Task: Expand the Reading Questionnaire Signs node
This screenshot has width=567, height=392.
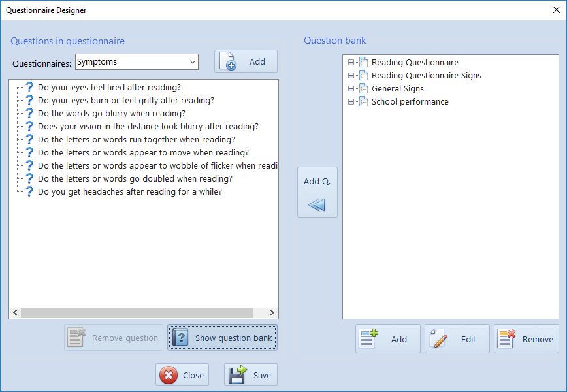Action: pos(351,76)
